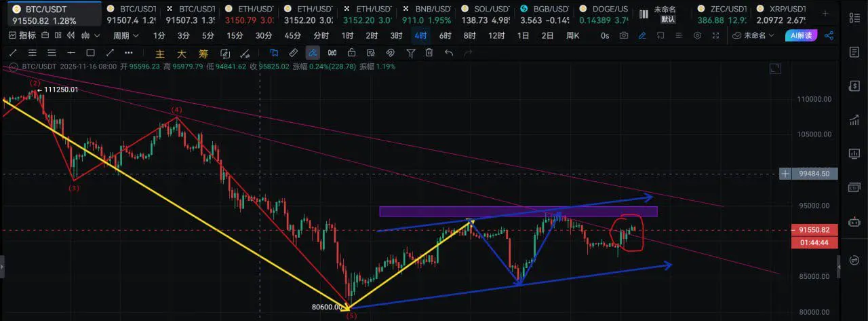Viewport: 868px width, 321px height.
Task: Switch to the 15分 timeframe
Action: (235, 35)
